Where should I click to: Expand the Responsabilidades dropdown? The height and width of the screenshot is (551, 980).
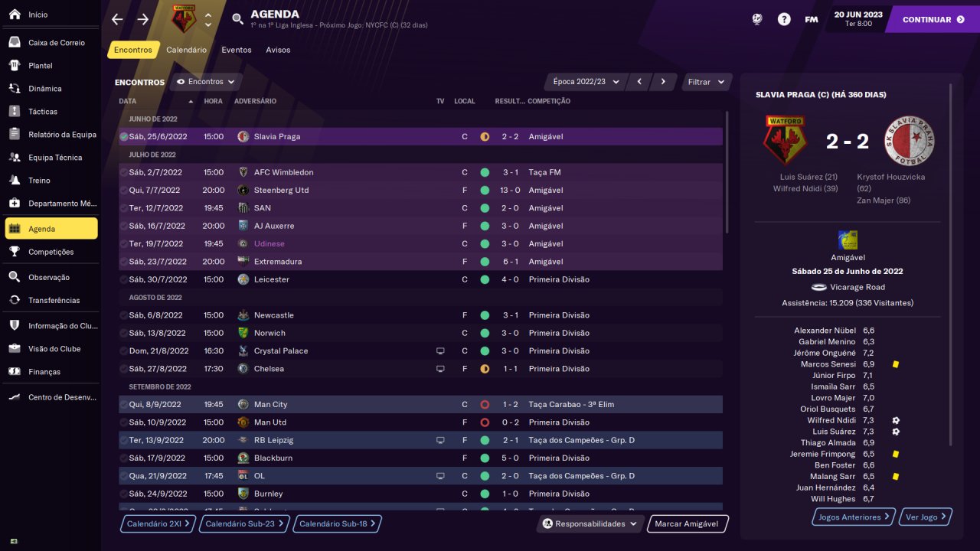tap(590, 524)
